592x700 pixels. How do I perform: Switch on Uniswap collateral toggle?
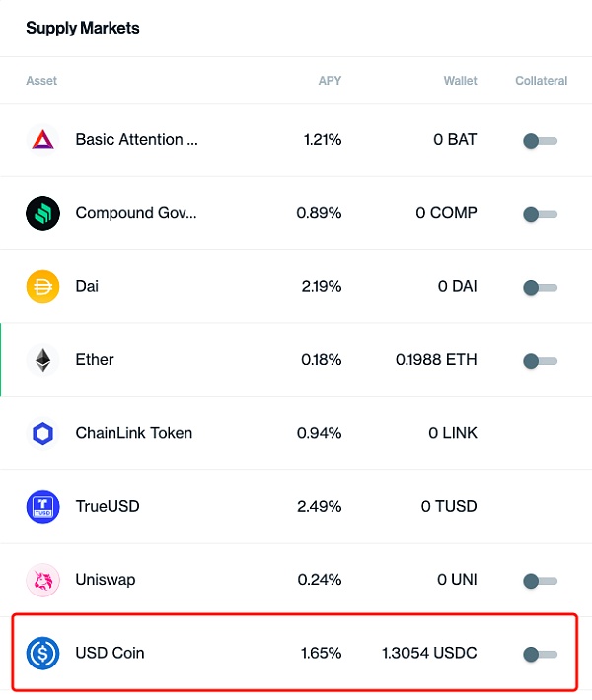(540, 581)
